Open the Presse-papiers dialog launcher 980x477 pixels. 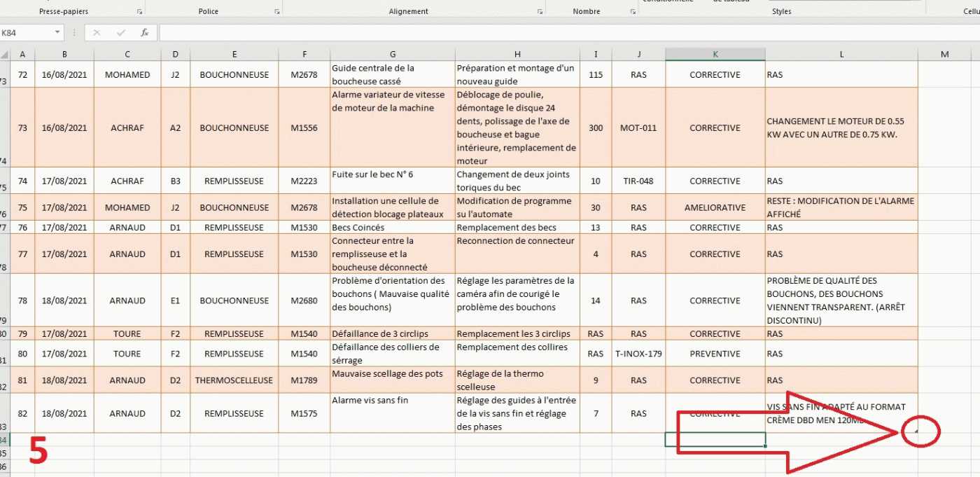tap(140, 12)
